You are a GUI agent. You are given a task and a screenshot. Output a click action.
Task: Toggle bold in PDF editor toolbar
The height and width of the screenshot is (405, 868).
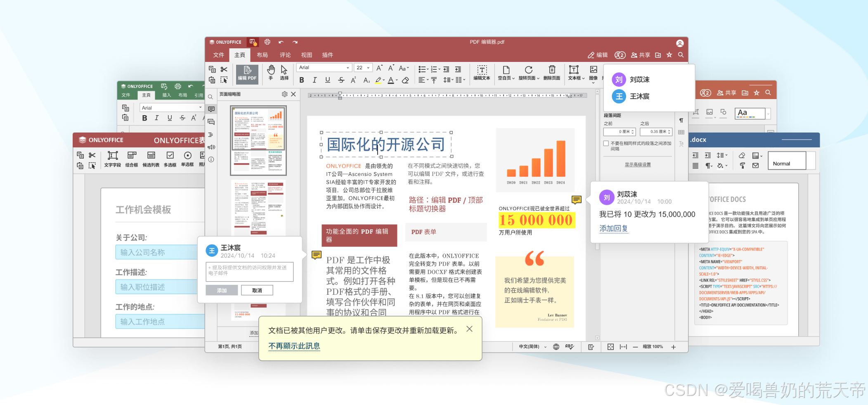coord(302,80)
